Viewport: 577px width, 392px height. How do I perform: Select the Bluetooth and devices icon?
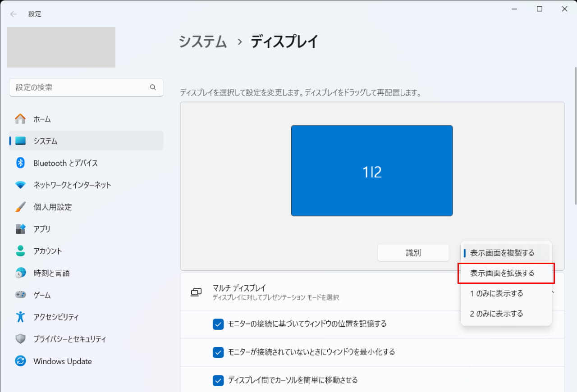pyautogui.click(x=20, y=163)
